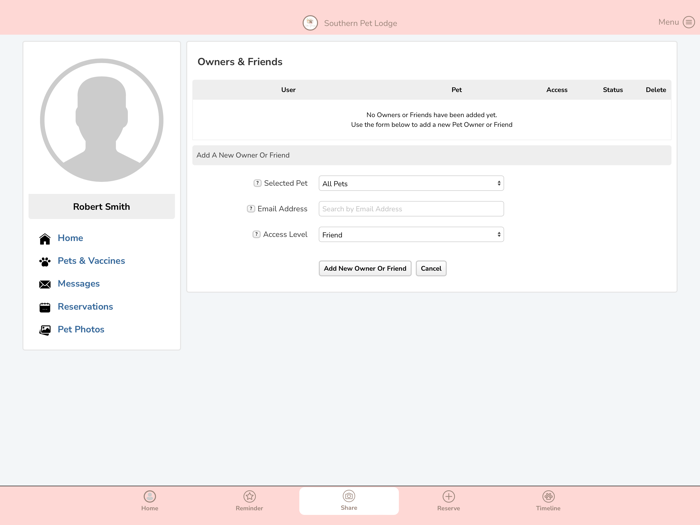Click the Southern Pet Lodge title text
This screenshot has width=700, height=525.
click(360, 23)
